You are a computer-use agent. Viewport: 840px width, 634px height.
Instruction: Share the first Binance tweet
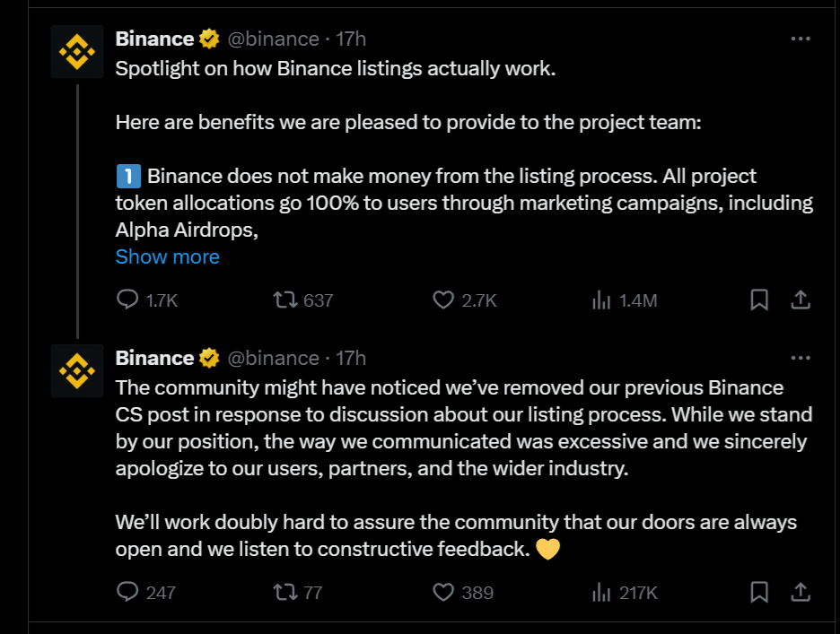pyautogui.click(x=801, y=300)
